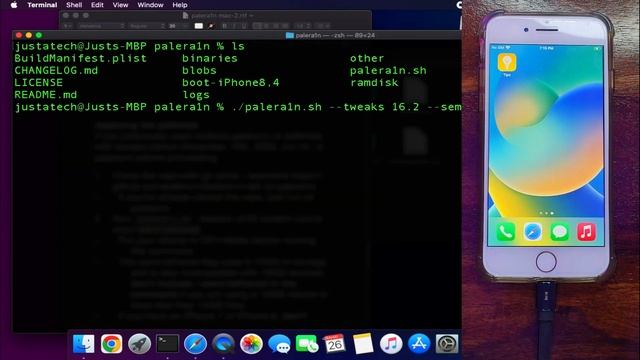Click boot-iPhone8,4 in the listing
This screenshot has height=360, width=640.
click(x=231, y=82)
